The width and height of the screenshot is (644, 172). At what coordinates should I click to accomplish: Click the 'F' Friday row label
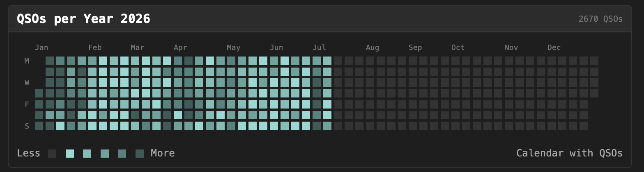point(27,104)
